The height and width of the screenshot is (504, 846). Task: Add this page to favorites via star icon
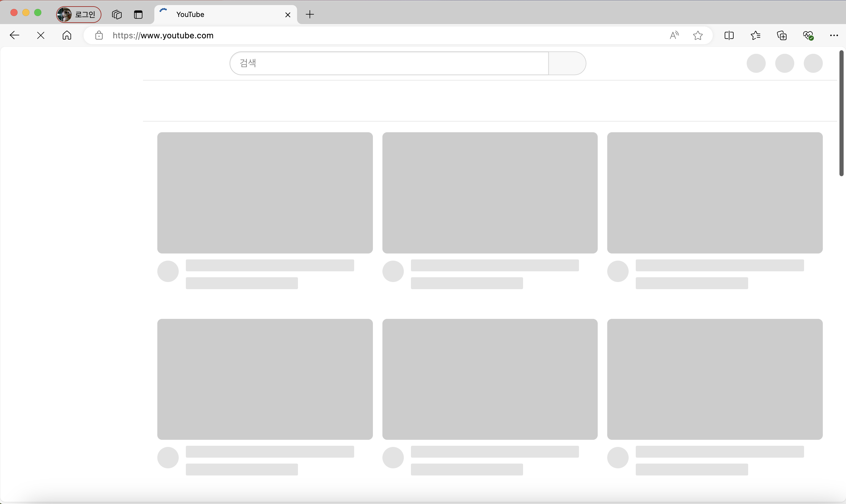click(x=698, y=35)
